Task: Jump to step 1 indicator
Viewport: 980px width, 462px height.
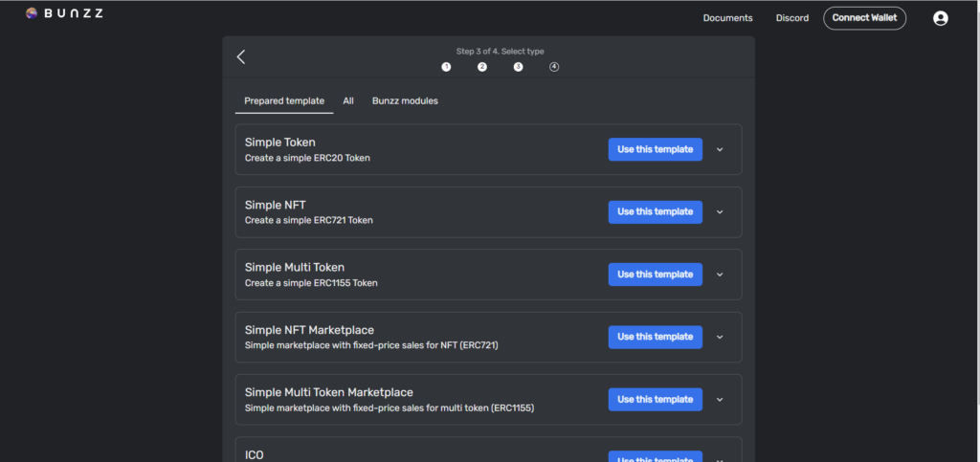Action: tap(446, 67)
